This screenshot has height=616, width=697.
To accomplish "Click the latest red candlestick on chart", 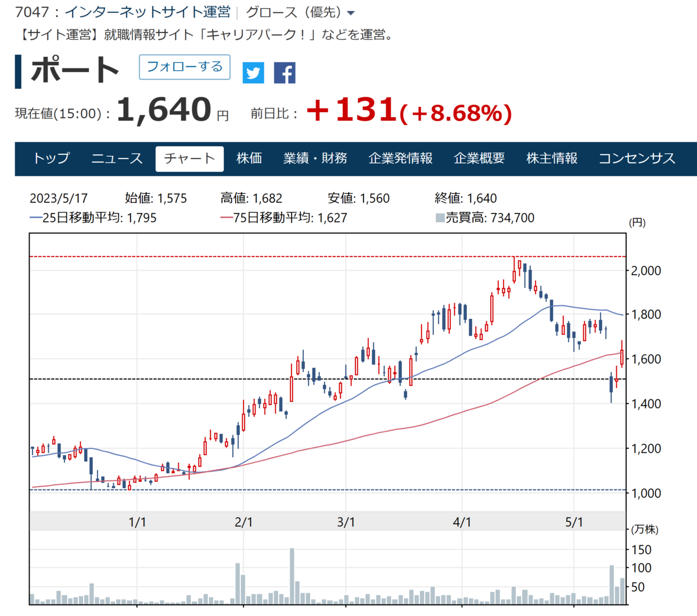I will (622, 354).
